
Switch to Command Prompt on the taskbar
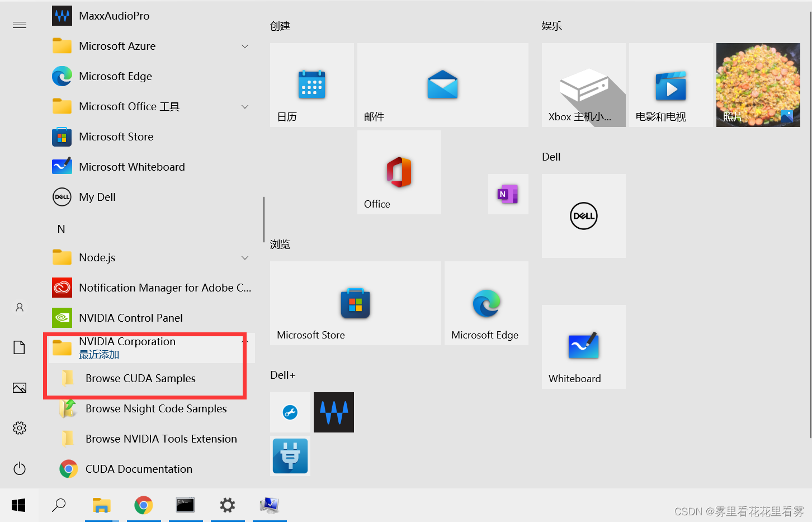[x=186, y=505]
